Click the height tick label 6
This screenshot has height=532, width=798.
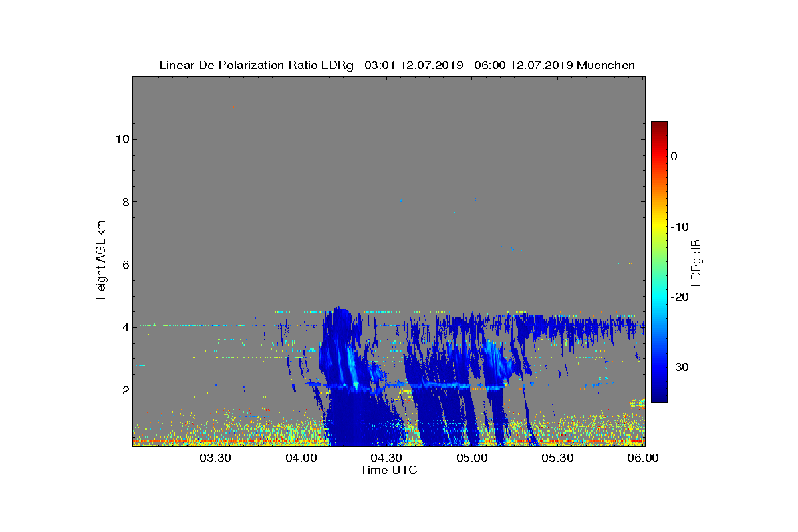(x=124, y=265)
